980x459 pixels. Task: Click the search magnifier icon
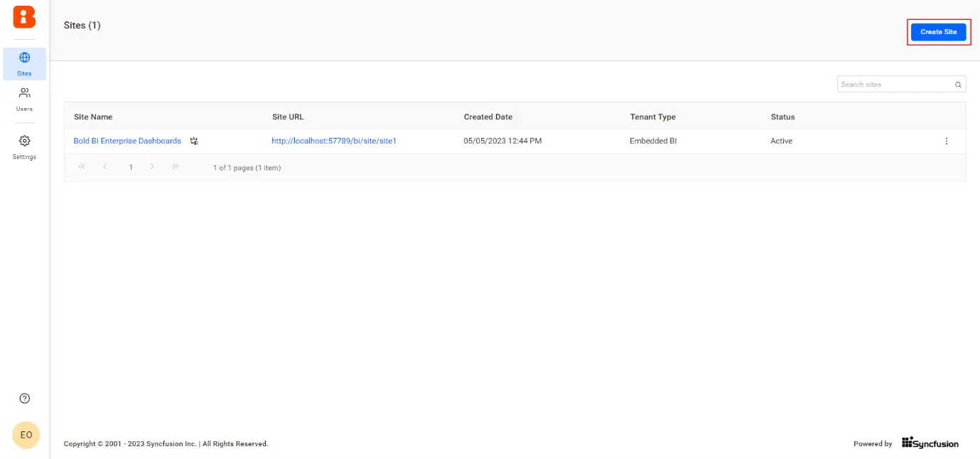pyautogui.click(x=958, y=85)
